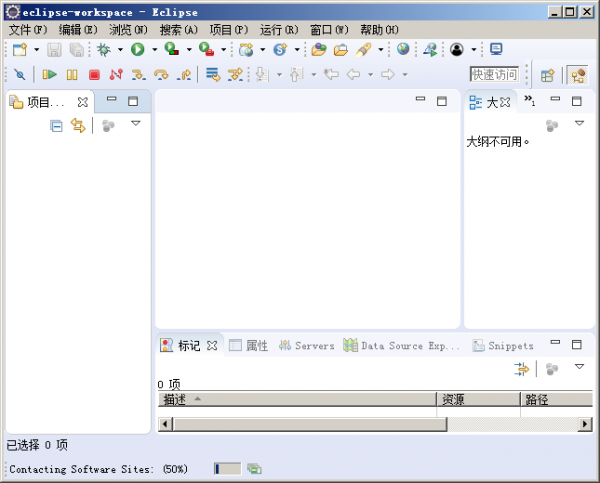Click the 资源 column header
600x483 pixels.
[x=478, y=400]
